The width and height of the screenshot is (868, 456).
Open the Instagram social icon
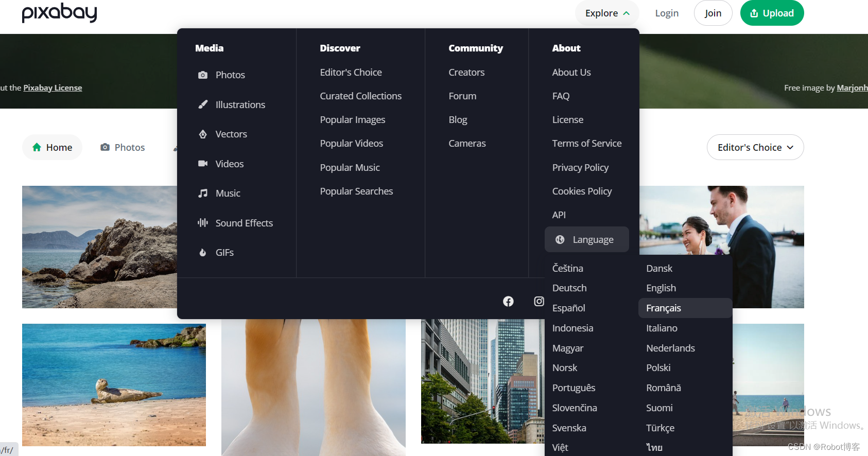tap(539, 302)
